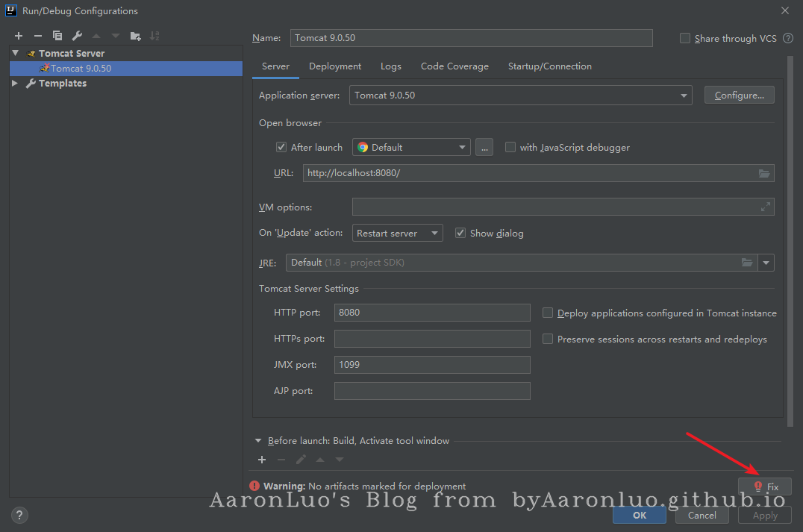Expand the VM options field

[x=765, y=207]
